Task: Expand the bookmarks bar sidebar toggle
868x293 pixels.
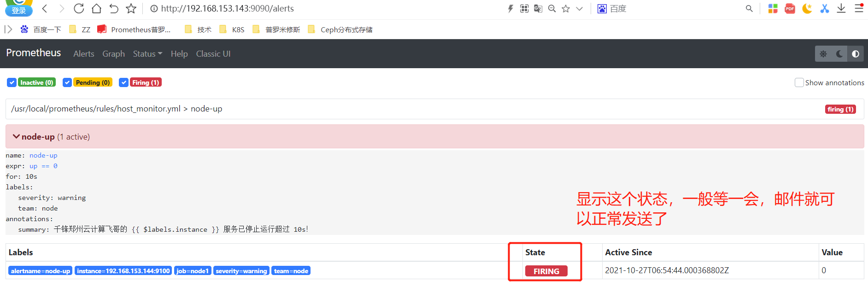Action: (x=8, y=29)
